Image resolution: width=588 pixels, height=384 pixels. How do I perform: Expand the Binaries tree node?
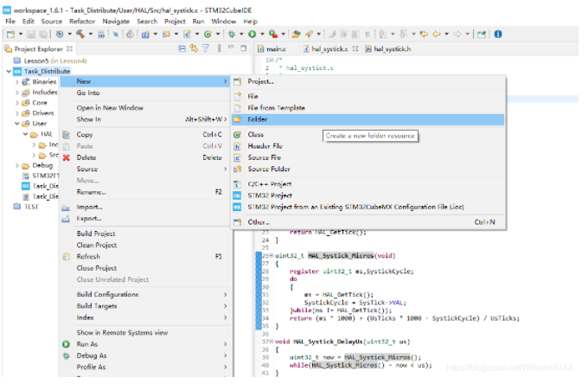[17, 81]
